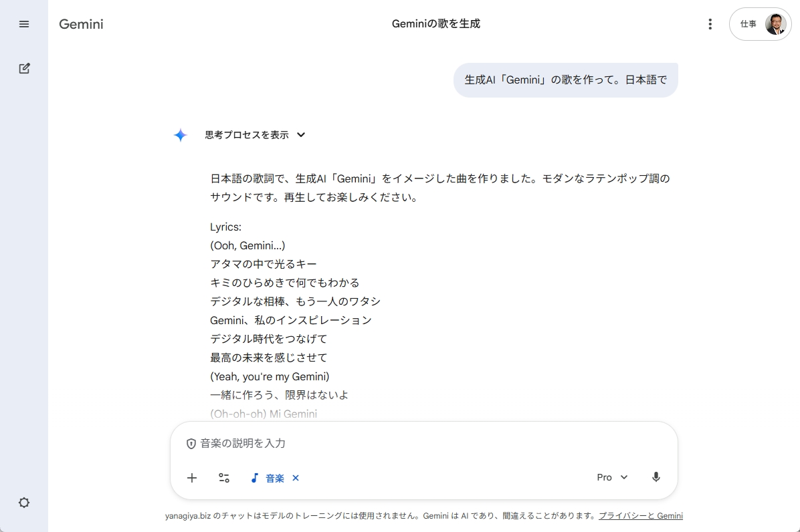Viewport: 800px width, 532px height.
Task: Start a new chat with the compose icon
Action: click(24, 68)
